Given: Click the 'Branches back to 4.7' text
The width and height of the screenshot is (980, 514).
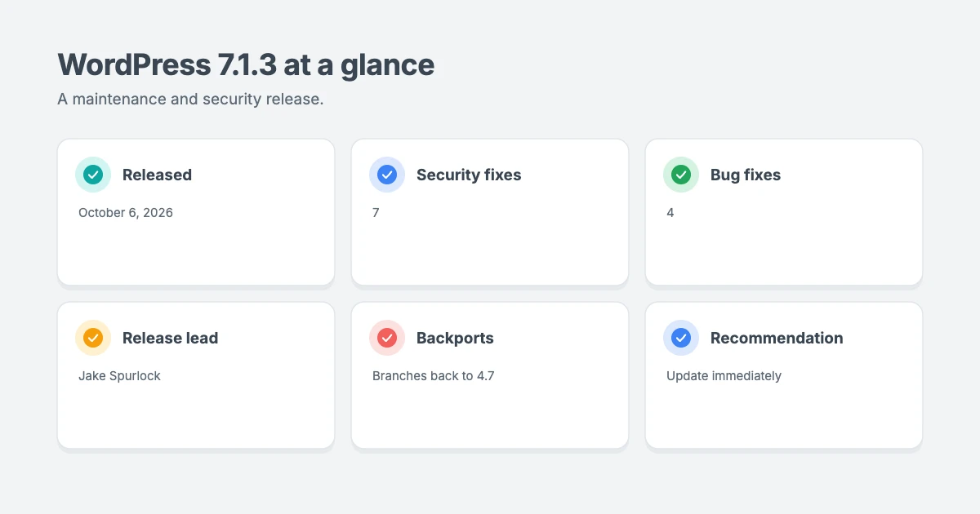Looking at the screenshot, I should (434, 376).
